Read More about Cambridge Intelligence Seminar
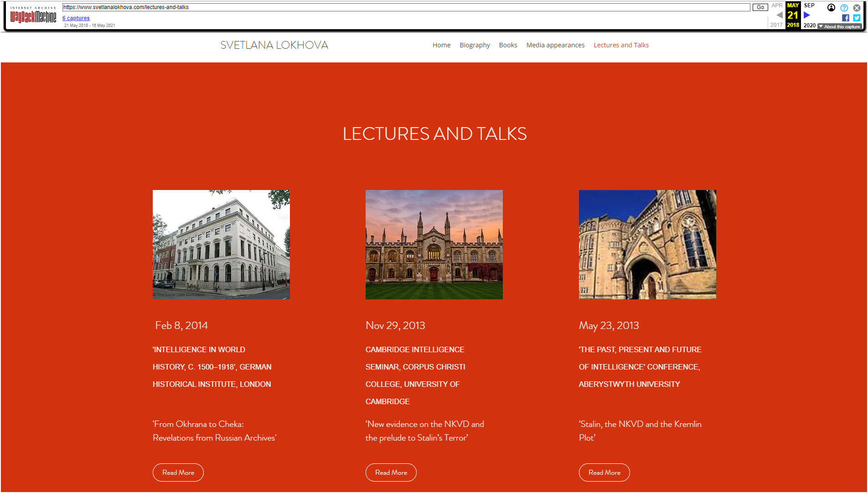Screen dimensions: 868x493 [x=391, y=472]
